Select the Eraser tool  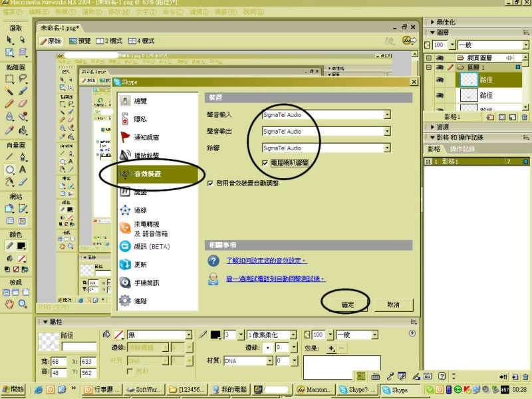pos(23,104)
